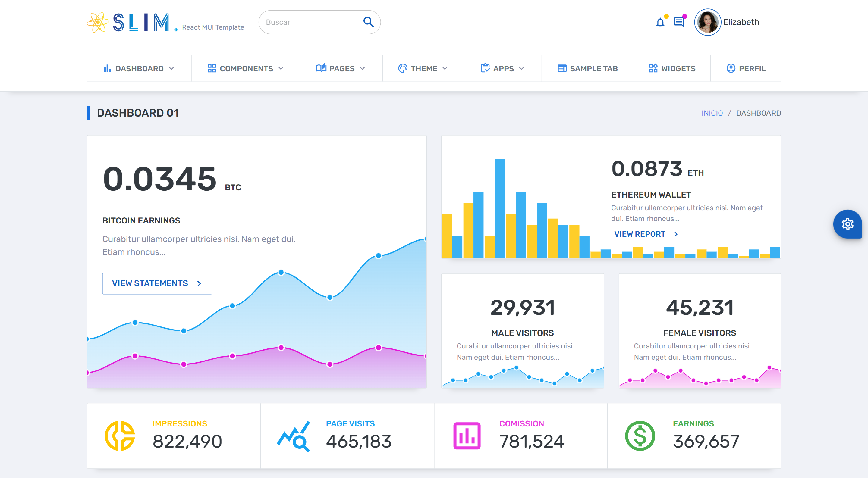Click the 822,490 impressions value

coord(187,442)
